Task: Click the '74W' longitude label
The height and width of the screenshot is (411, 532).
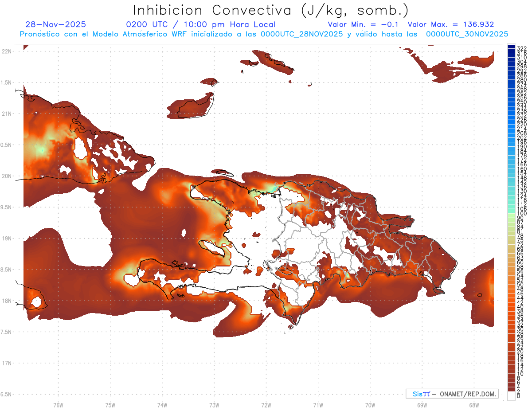Action: click(x=162, y=405)
